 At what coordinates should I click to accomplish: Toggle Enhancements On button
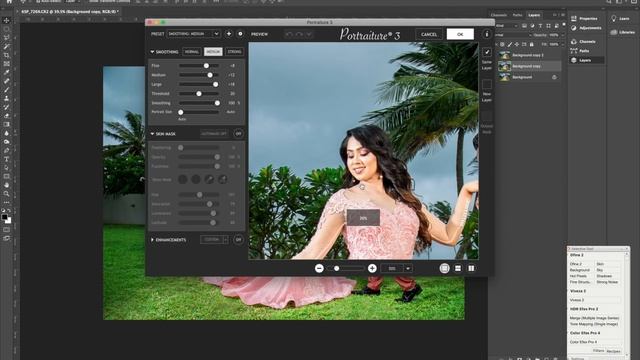tap(238, 240)
